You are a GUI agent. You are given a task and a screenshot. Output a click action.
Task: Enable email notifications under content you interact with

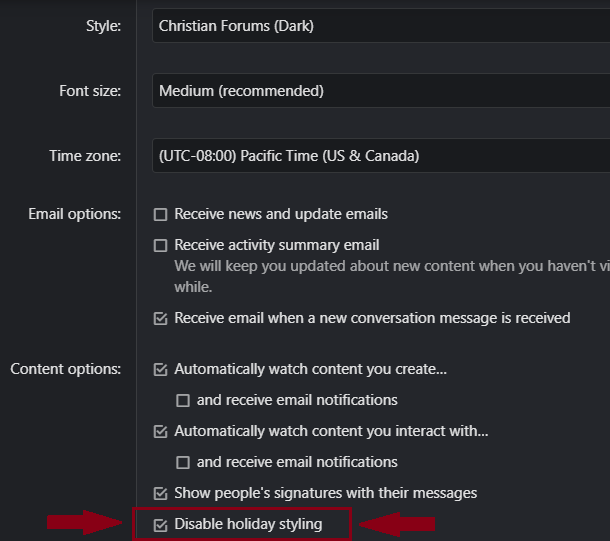[x=183, y=462]
